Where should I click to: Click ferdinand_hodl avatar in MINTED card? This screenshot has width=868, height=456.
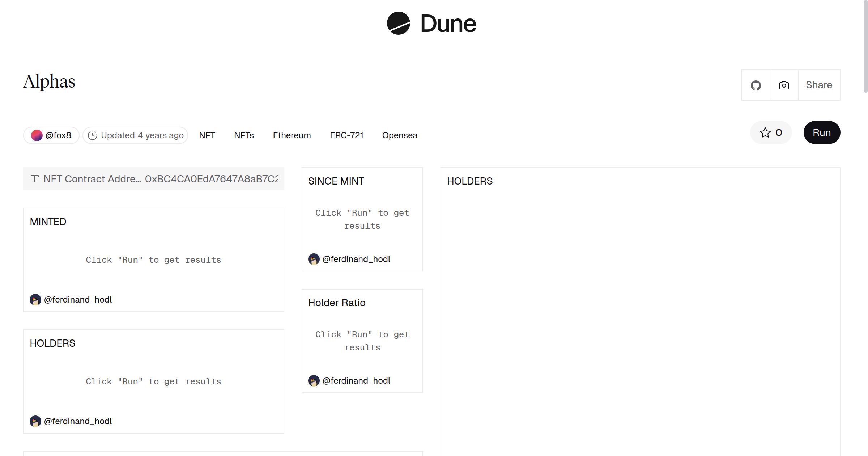coord(35,300)
